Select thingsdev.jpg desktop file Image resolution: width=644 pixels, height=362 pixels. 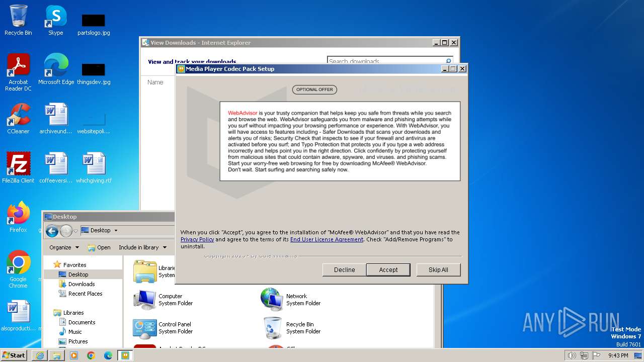pos(94,73)
